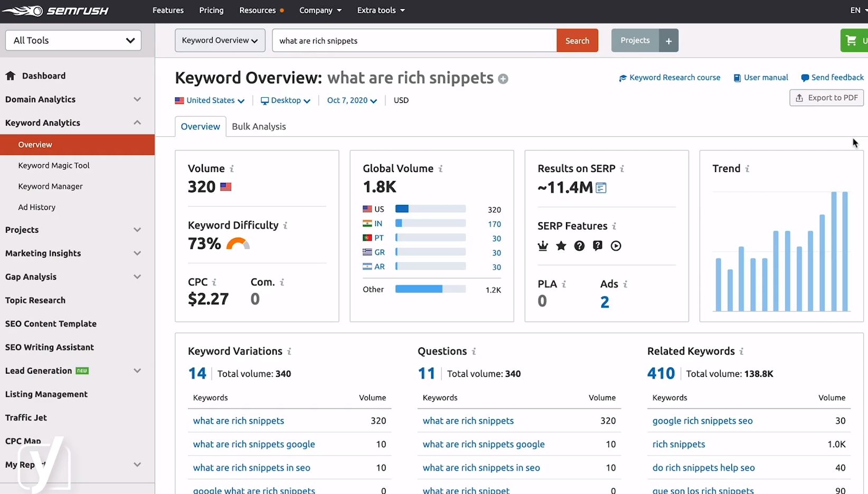Click the question mark SERP feature icon
This screenshot has height=494, width=868.
(579, 246)
